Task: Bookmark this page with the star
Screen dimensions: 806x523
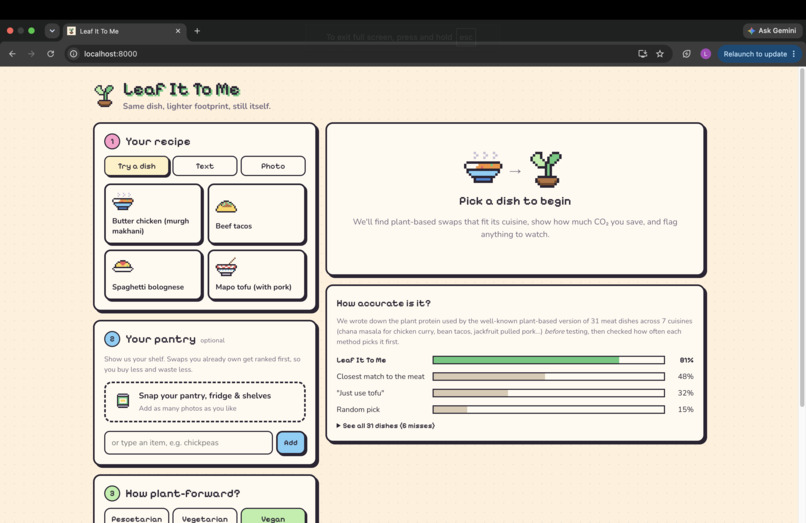Action: [x=660, y=53]
